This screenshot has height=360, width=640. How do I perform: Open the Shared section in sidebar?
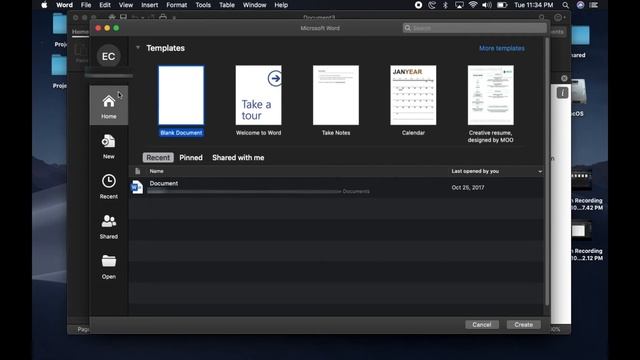pyautogui.click(x=109, y=226)
